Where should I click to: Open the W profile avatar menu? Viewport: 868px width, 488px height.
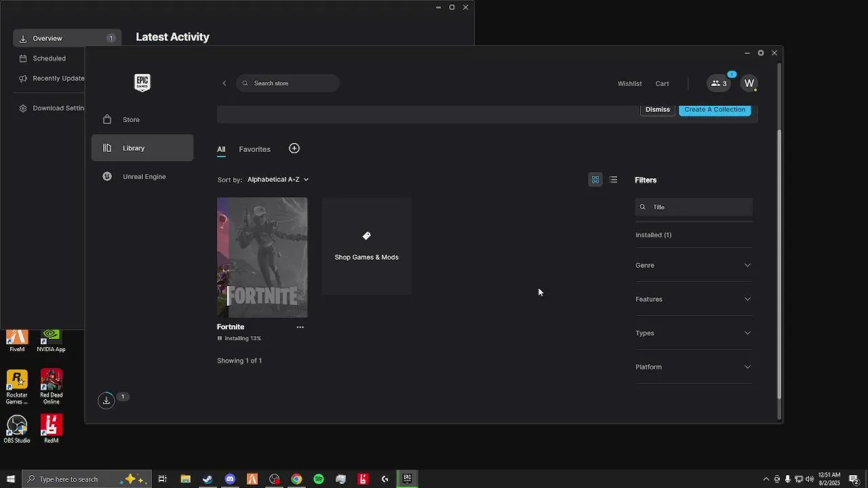[749, 83]
